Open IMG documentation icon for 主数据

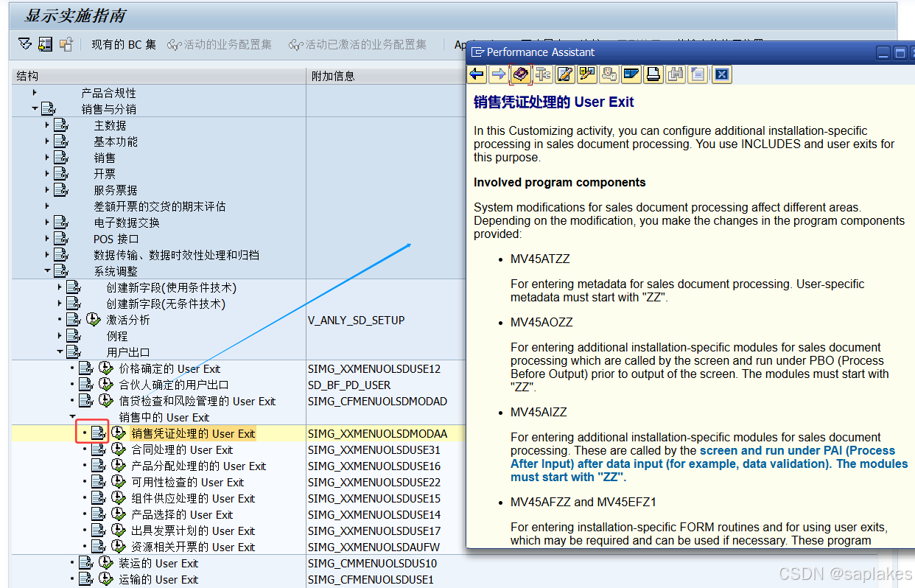[x=61, y=125]
